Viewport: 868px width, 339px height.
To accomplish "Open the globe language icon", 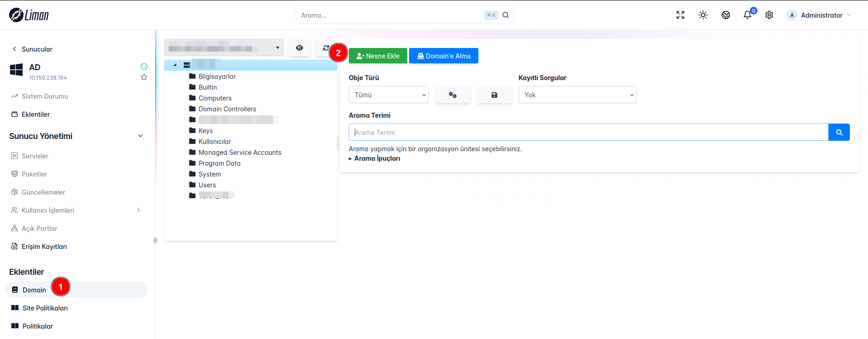I will coord(726,15).
